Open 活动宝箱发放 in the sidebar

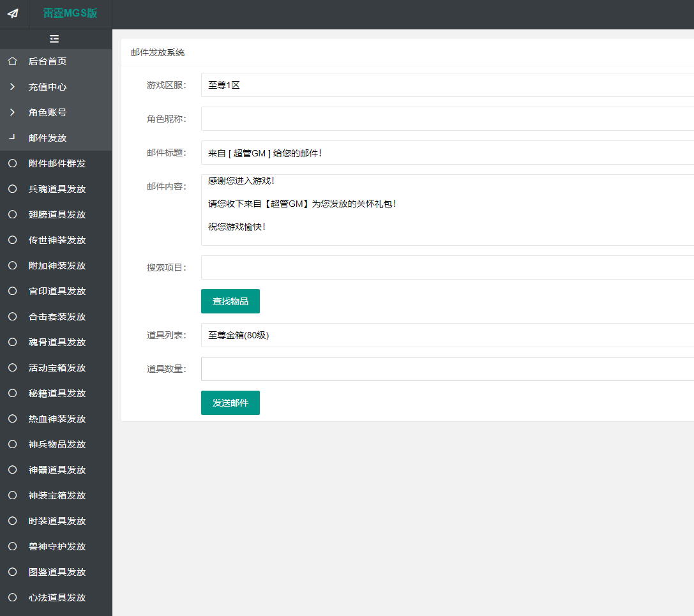click(x=57, y=368)
